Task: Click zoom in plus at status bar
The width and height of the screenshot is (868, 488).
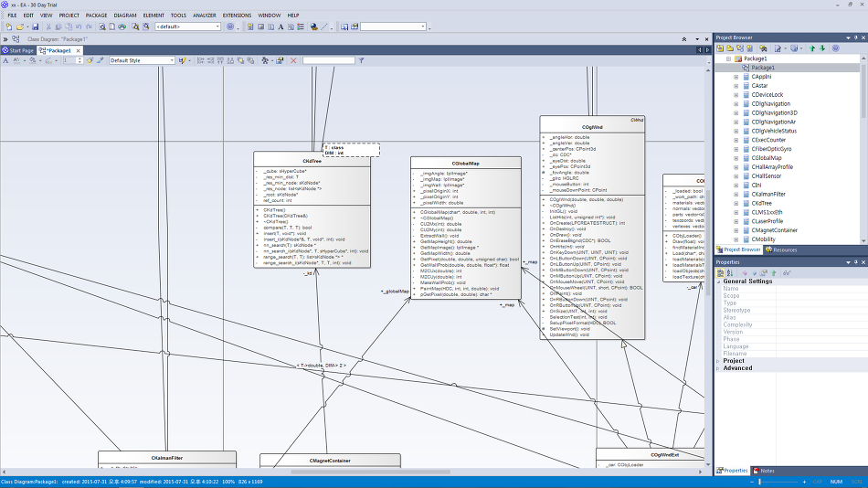Action: pyautogui.click(x=804, y=482)
